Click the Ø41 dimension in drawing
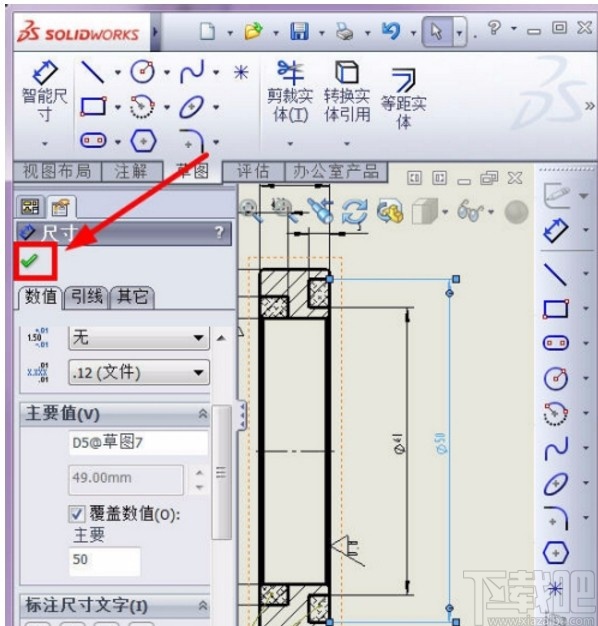598x626 pixels. 400,444
